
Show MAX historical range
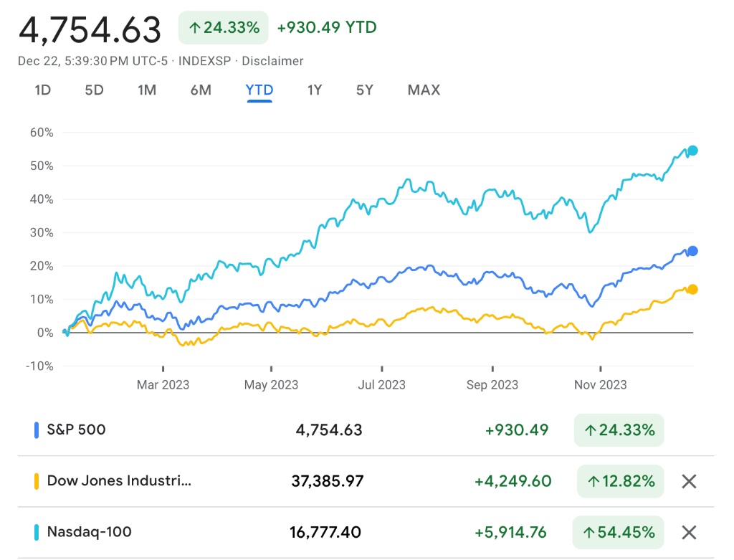pyautogui.click(x=424, y=90)
